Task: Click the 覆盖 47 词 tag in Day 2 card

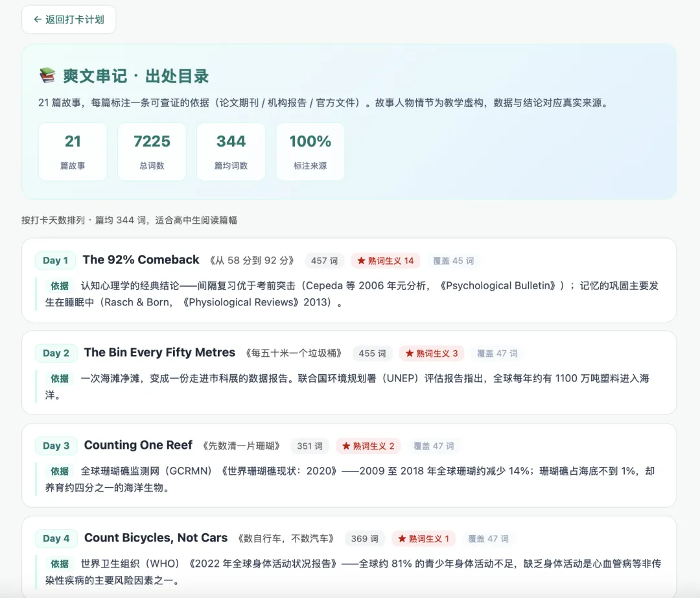Action: (x=497, y=353)
